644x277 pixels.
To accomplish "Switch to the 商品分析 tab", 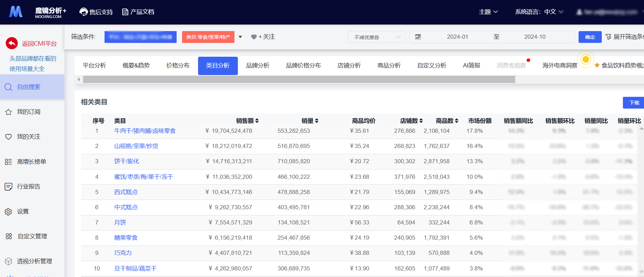I will [389, 65].
